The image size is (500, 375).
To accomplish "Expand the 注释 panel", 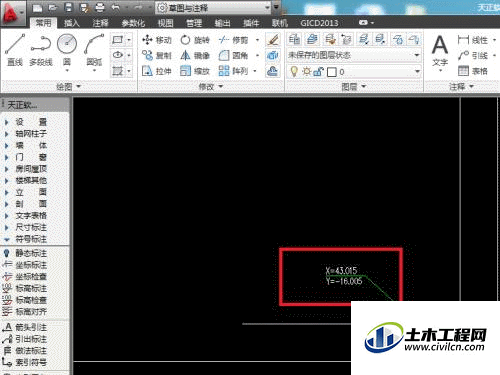I will pyautogui.click(x=462, y=87).
